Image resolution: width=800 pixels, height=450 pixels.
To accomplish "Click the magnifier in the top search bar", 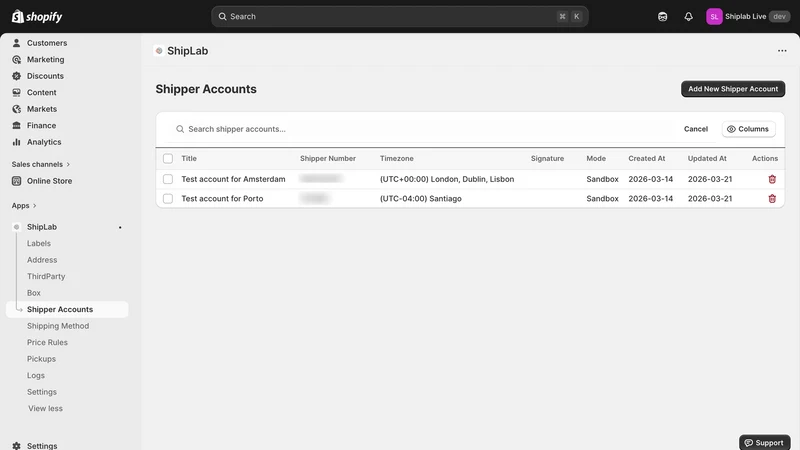I will pos(222,16).
